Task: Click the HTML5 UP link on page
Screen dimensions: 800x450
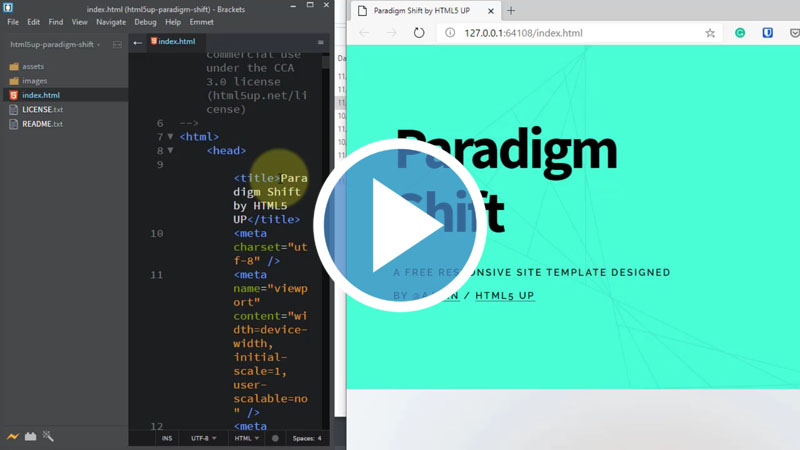Action: (x=505, y=296)
